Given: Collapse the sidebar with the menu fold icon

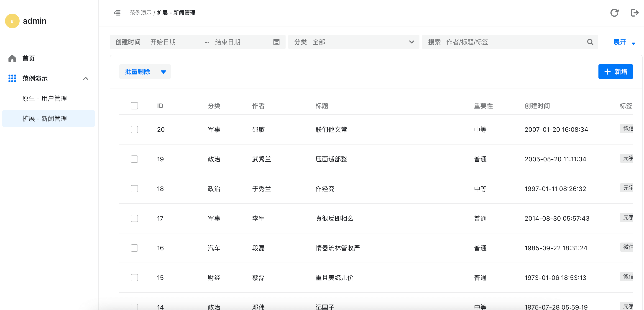Looking at the screenshot, I should pos(117,13).
